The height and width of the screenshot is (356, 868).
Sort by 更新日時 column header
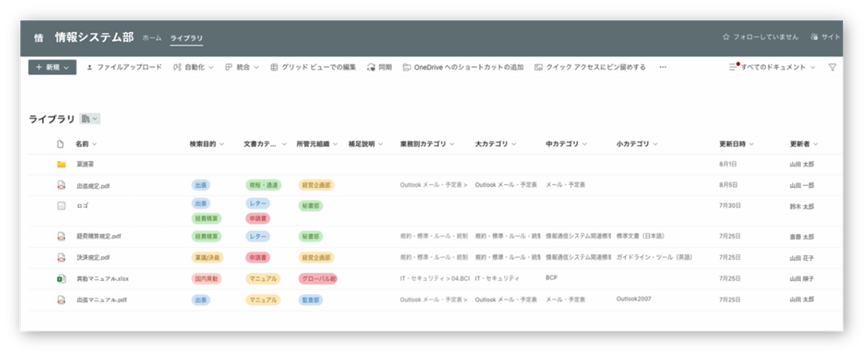tap(736, 144)
